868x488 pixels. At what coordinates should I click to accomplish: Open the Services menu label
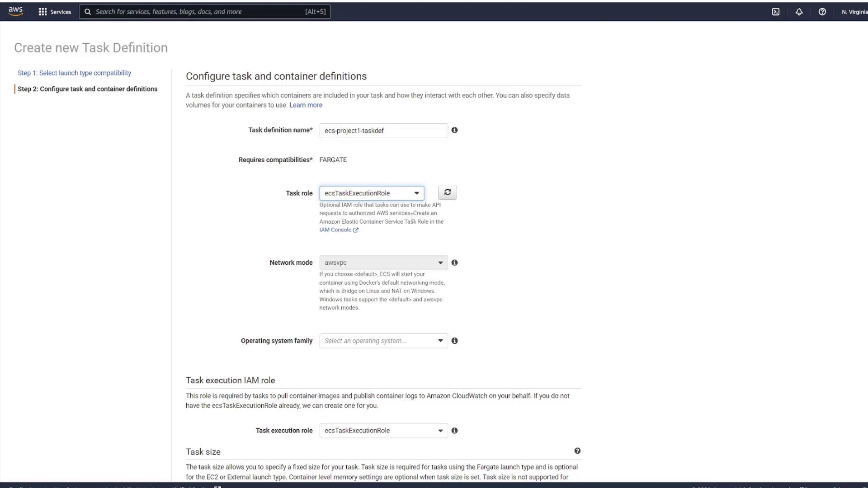[61, 12]
